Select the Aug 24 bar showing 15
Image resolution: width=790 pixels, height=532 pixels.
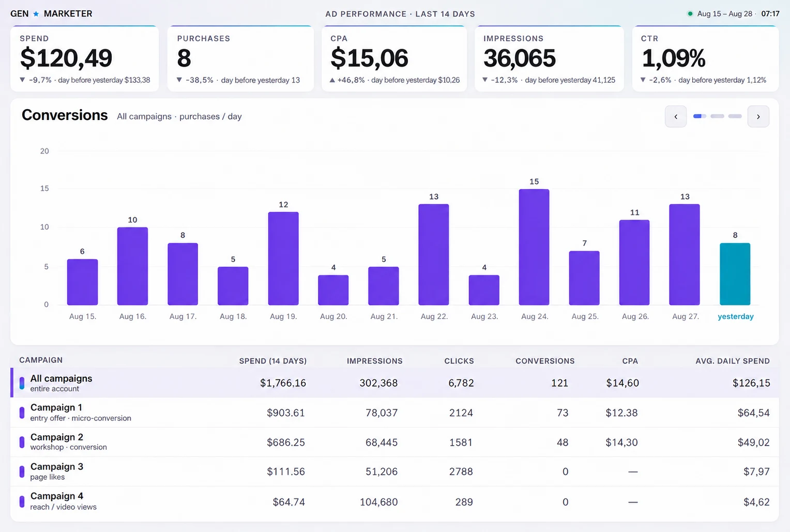[534, 247]
